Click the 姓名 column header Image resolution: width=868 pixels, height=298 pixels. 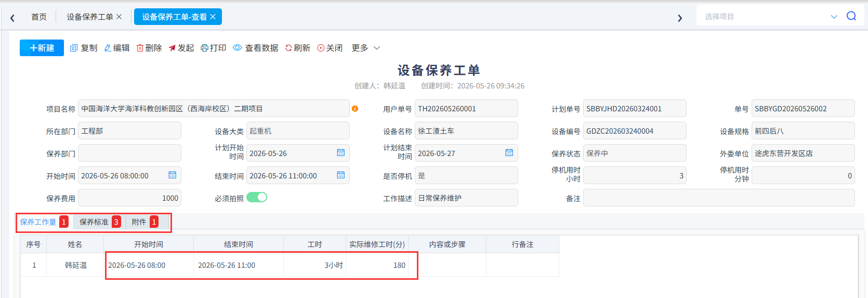click(x=75, y=244)
